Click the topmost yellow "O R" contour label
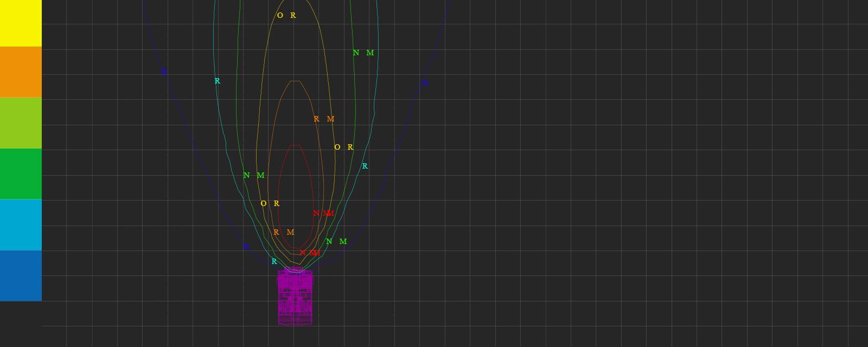Image resolution: width=868 pixels, height=347 pixels. pyautogui.click(x=286, y=16)
